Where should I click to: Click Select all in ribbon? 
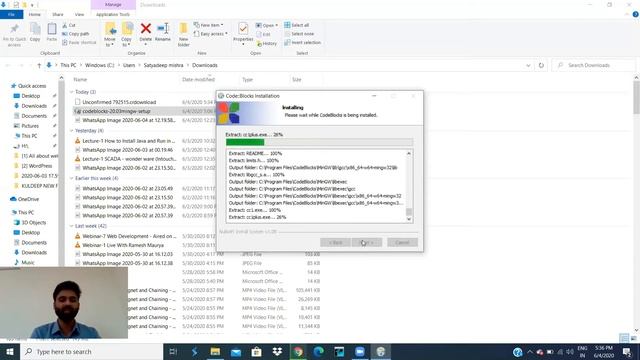coord(296,25)
